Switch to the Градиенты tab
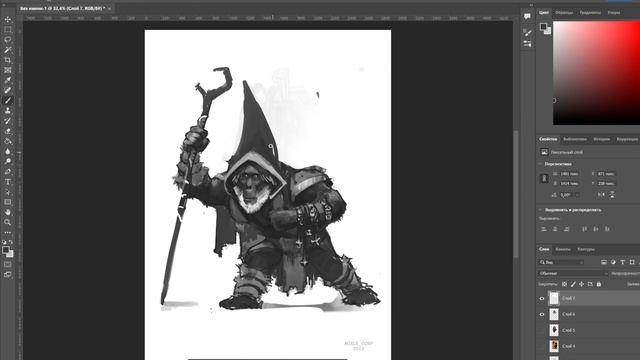Screen dimensions: 640x360 (x=590, y=13)
